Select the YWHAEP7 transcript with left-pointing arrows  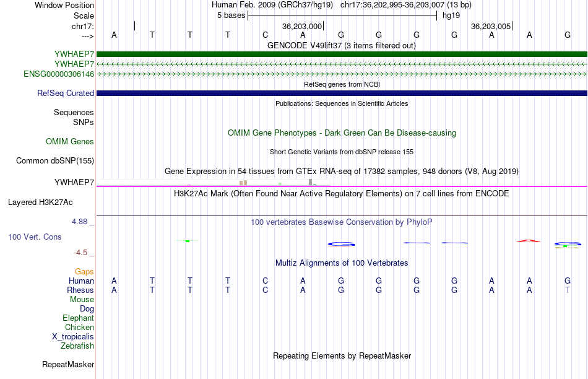click(x=342, y=64)
